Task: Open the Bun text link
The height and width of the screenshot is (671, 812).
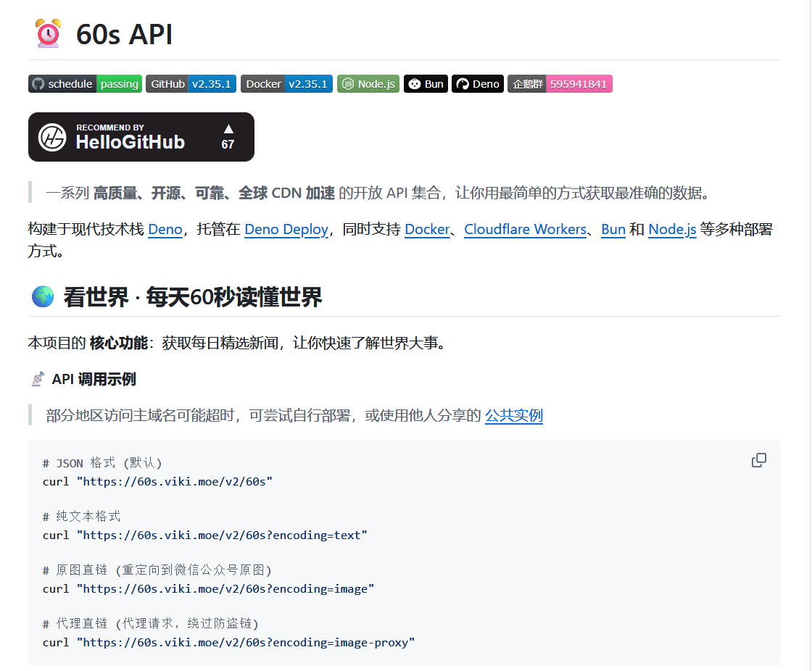Action: pyautogui.click(x=613, y=230)
